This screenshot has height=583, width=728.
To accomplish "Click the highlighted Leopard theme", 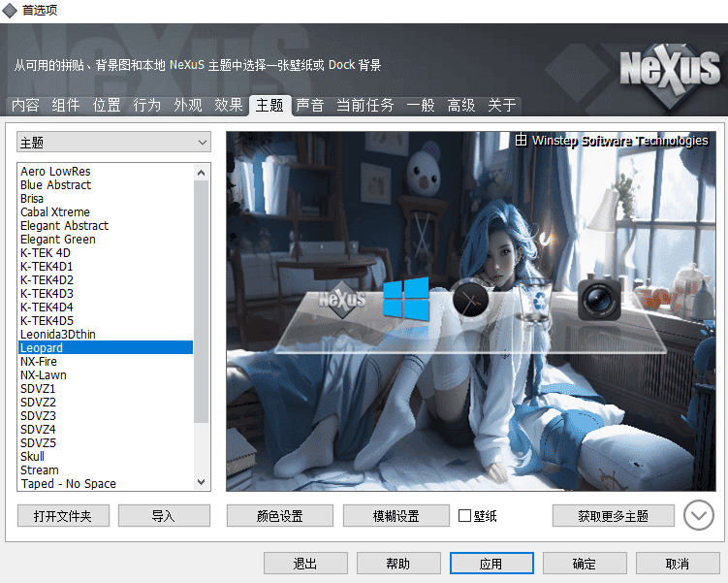I will point(106,347).
